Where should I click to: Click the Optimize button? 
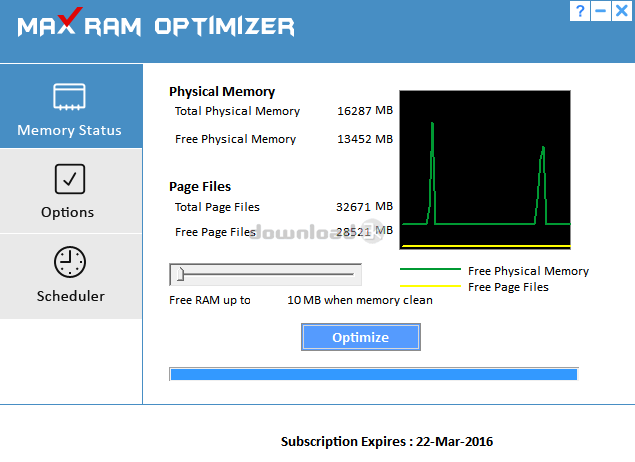(x=361, y=337)
